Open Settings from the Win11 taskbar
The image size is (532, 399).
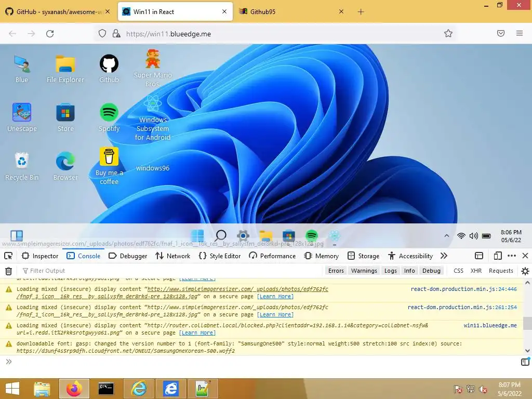[243, 235]
